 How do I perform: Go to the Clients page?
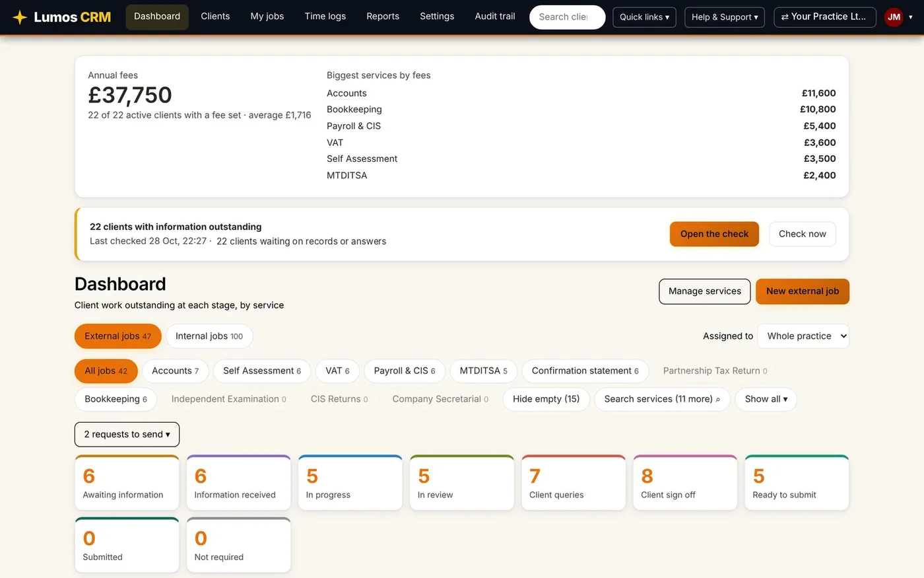pos(215,17)
